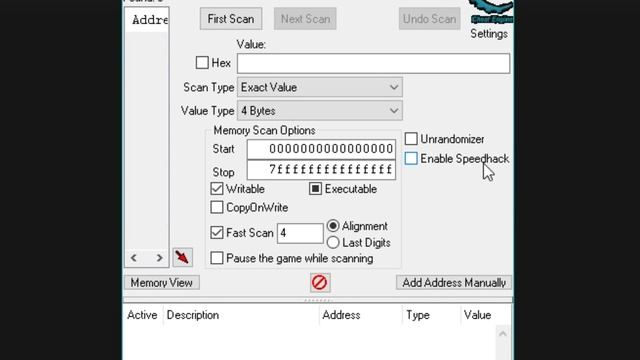Click the Undo Scan button
The height and width of the screenshot is (360, 640).
tap(429, 19)
